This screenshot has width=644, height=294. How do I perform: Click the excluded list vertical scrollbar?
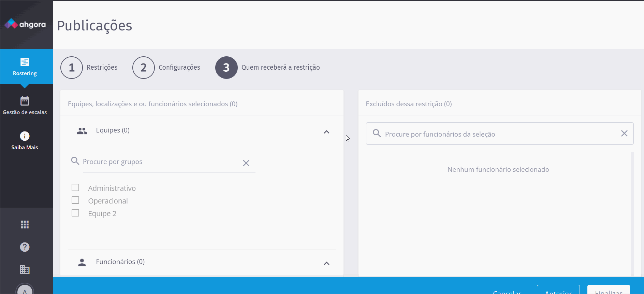click(x=632, y=214)
